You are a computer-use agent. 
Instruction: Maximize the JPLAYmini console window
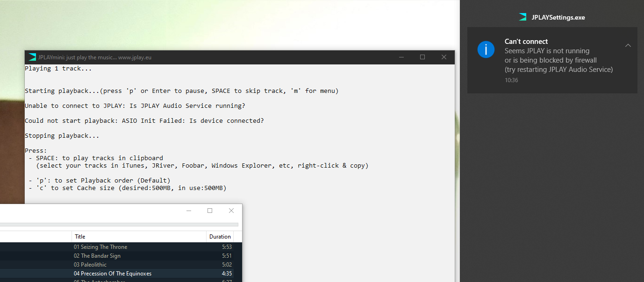[x=422, y=57]
